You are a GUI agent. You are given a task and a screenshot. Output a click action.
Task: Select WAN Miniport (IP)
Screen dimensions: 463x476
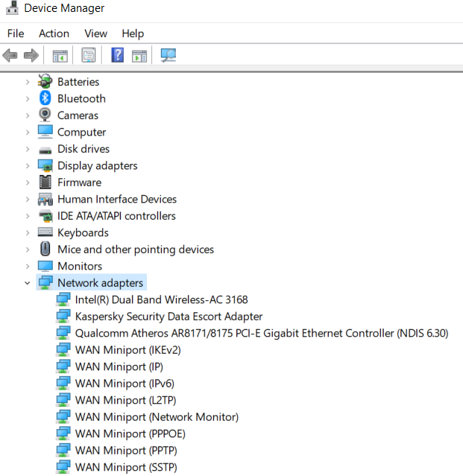(x=119, y=366)
